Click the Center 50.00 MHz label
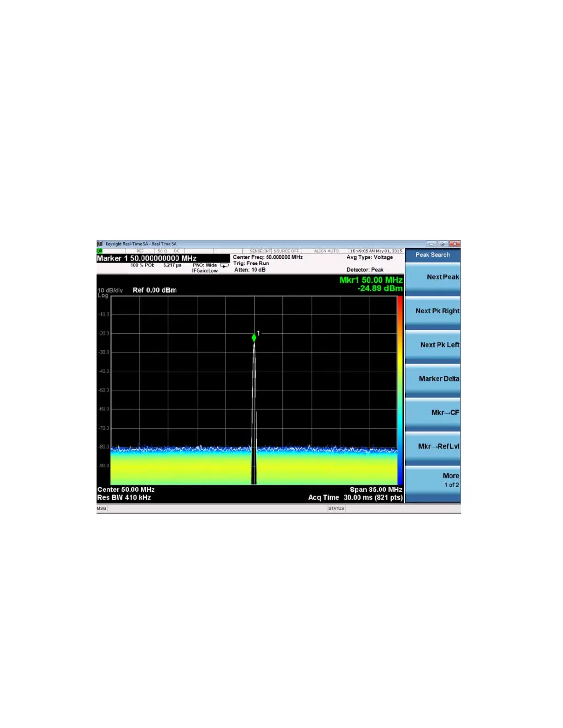 (126, 489)
